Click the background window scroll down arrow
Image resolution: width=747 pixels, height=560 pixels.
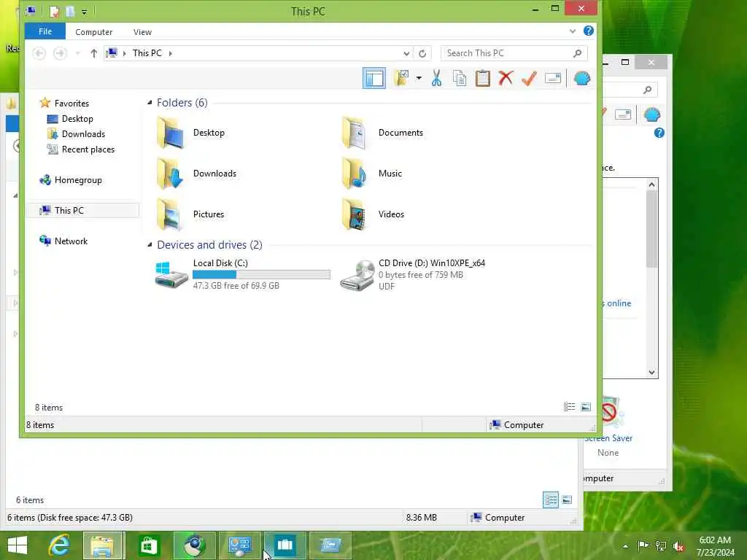pyautogui.click(x=651, y=373)
